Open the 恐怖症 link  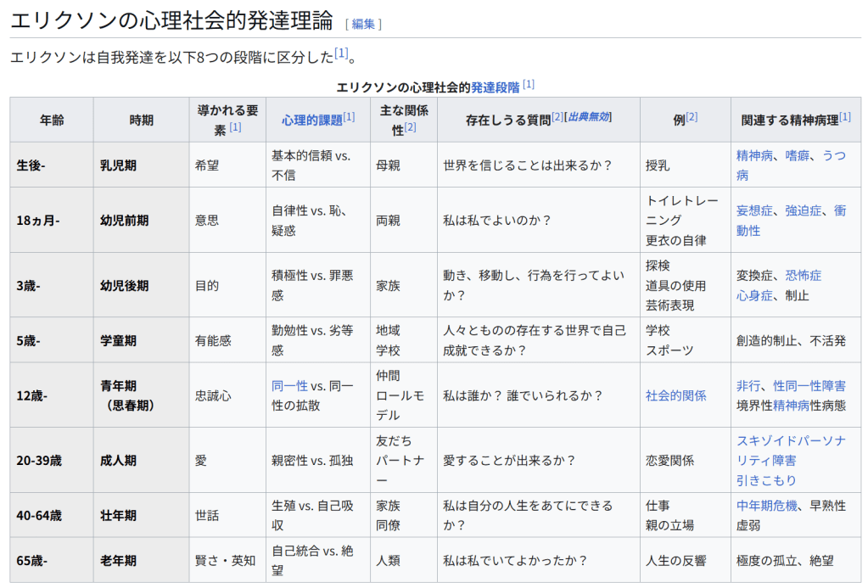[x=803, y=276]
